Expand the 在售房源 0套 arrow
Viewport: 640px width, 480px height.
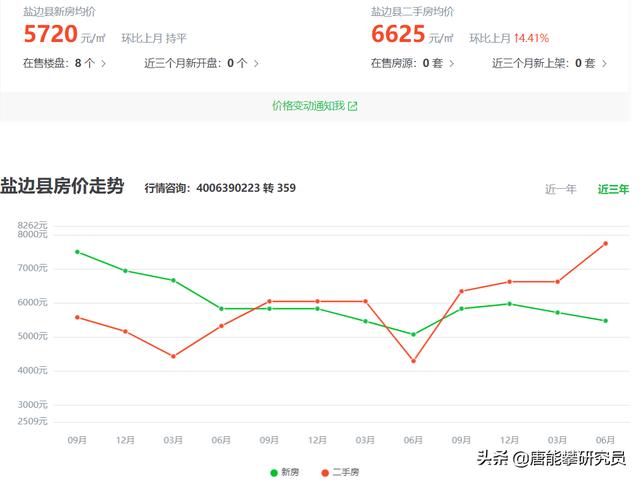(451, 64)
